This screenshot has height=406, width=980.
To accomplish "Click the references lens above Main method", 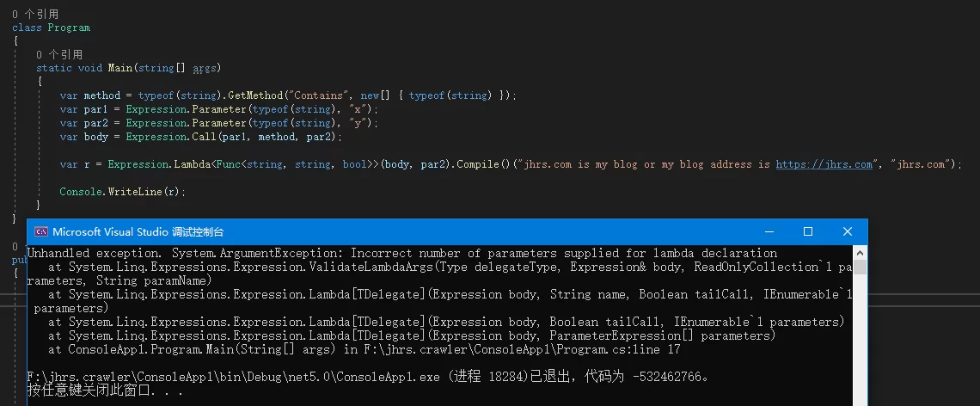I will coord(59,54).
